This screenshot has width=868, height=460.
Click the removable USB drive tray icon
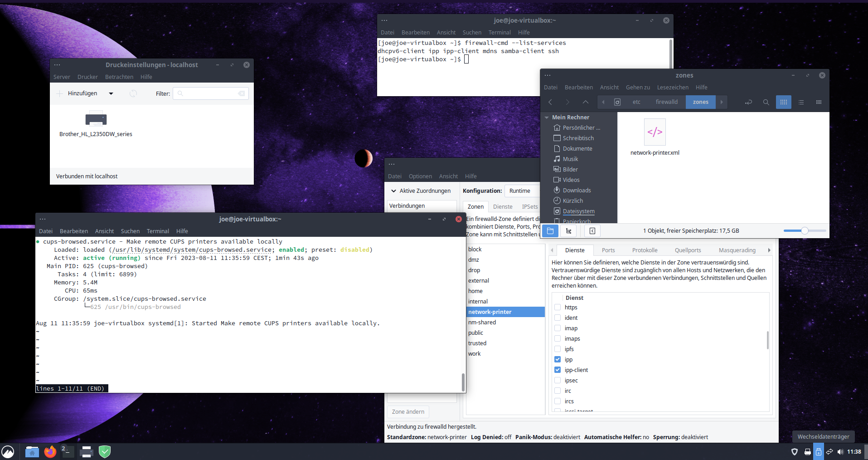(818, 452)
